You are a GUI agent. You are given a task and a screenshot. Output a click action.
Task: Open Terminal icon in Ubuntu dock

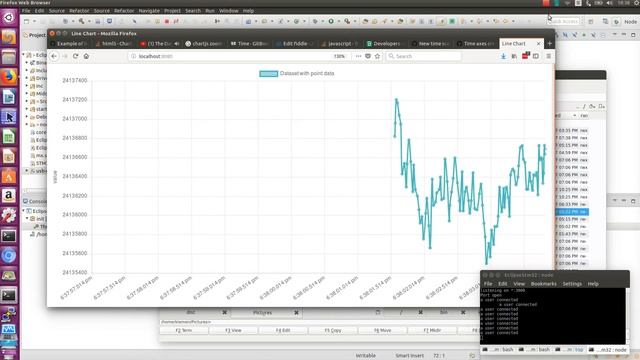(9, 236)
